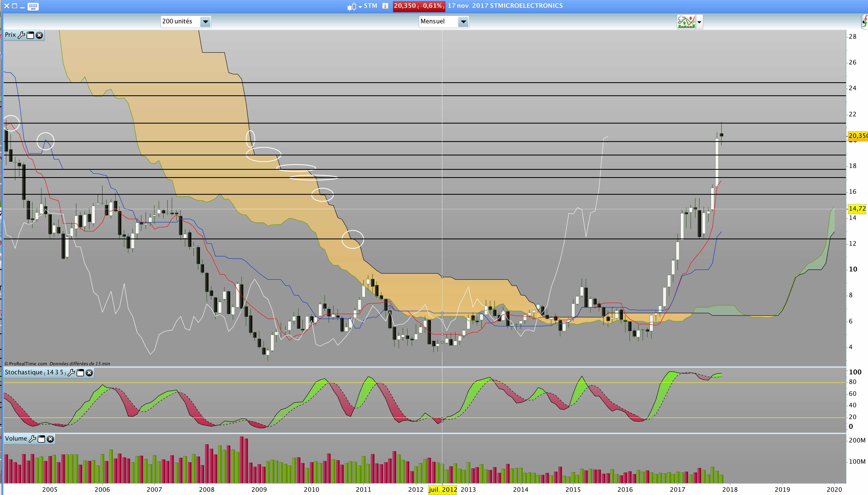868x495 pixels.
Task: Remove the Stochastique indicator panel
Action: click(89, 373)
